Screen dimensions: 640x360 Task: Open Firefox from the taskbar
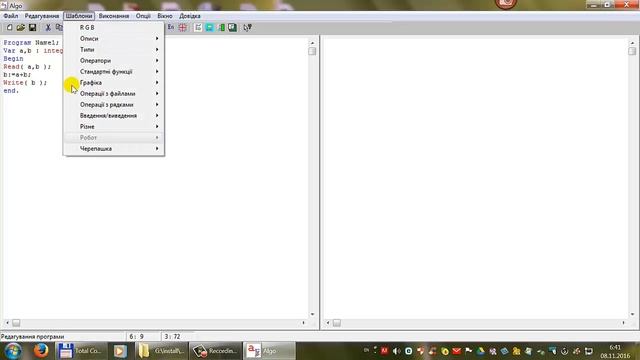[x=41, y=351]
